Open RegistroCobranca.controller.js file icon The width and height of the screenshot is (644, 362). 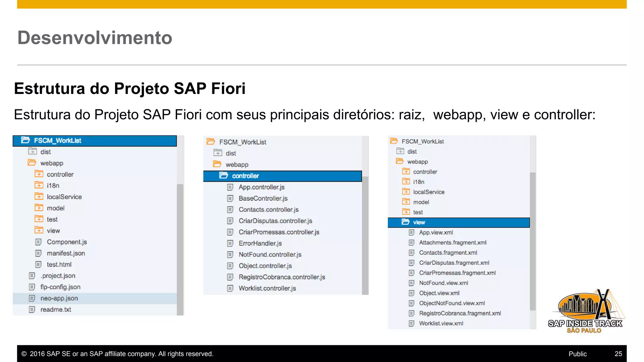230,277
